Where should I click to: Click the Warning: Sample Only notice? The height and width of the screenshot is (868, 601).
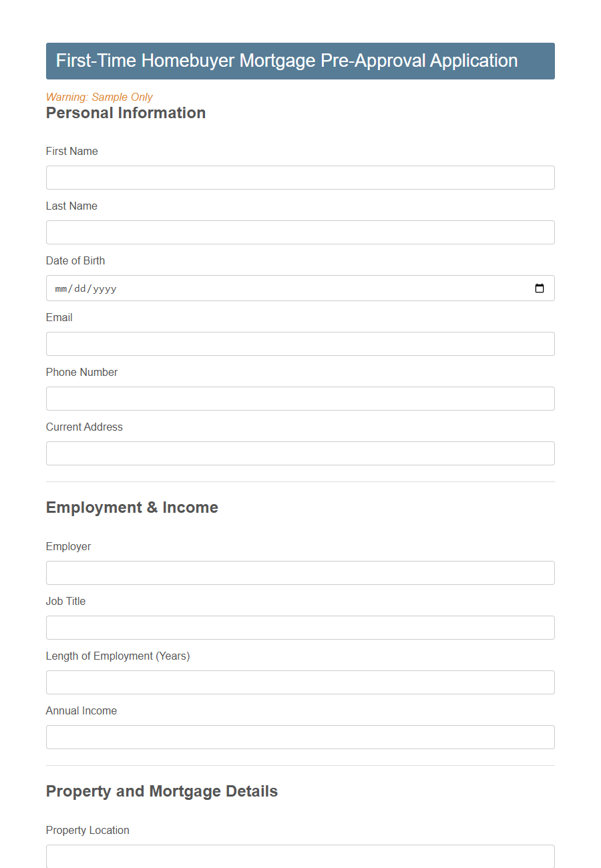[x=99, y=97]
